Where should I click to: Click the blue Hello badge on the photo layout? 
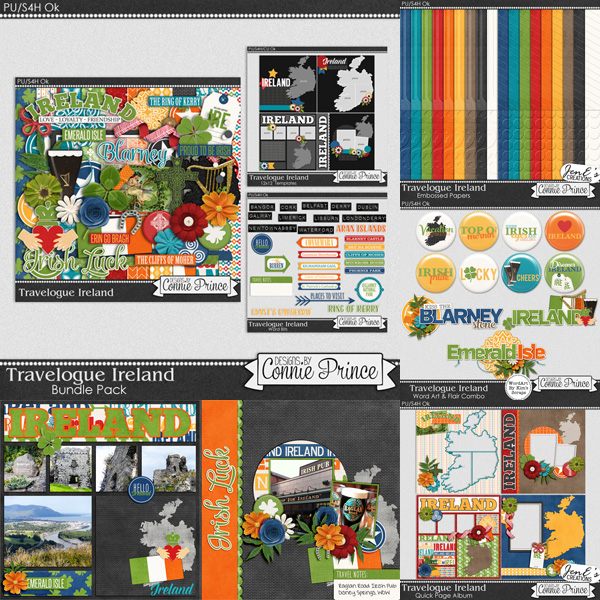(x=142, y=490)
